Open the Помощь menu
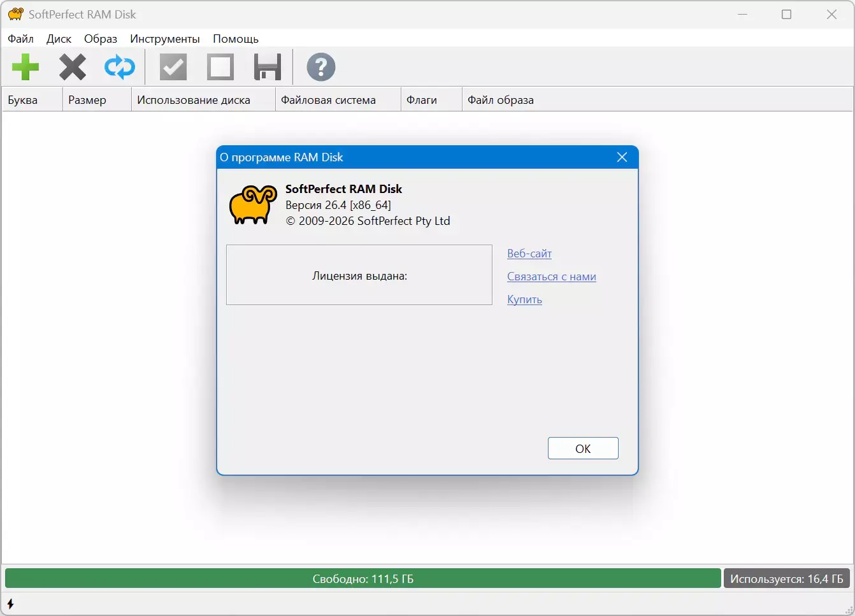Viewport: 855px width, 616px height. click(x=236, y=39)
